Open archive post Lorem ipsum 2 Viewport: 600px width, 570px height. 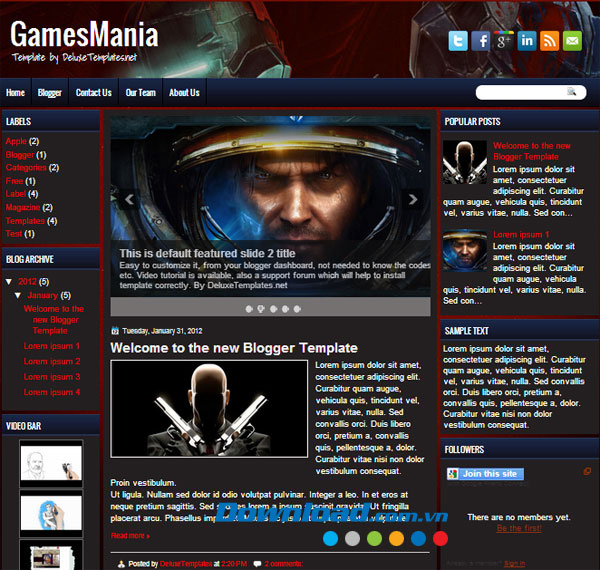pyautogui.click(x=52, y=361)
